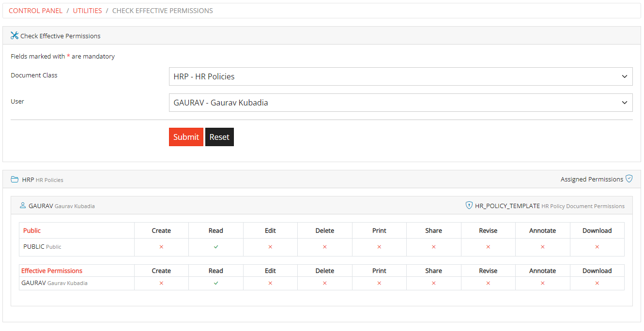The image size is (644, 331).
Task: Click the green Read checkmark in the Public row
Action: point(215,247)
